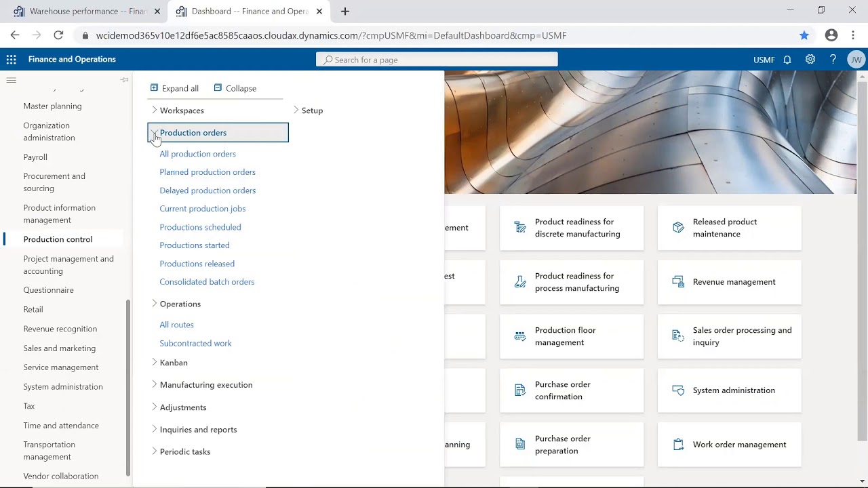Open Chrome three-dot menu
868x488 pixels.
853,35
